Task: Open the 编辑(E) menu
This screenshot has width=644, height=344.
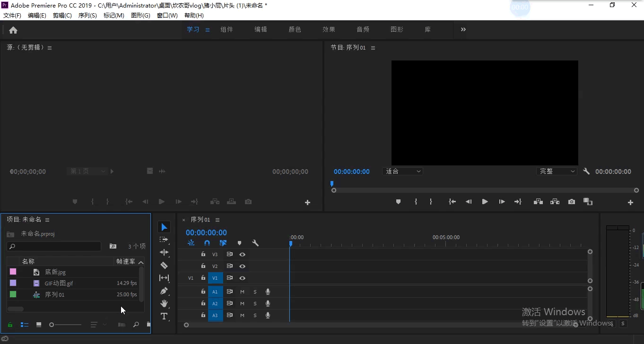Action: coord(37,16)
